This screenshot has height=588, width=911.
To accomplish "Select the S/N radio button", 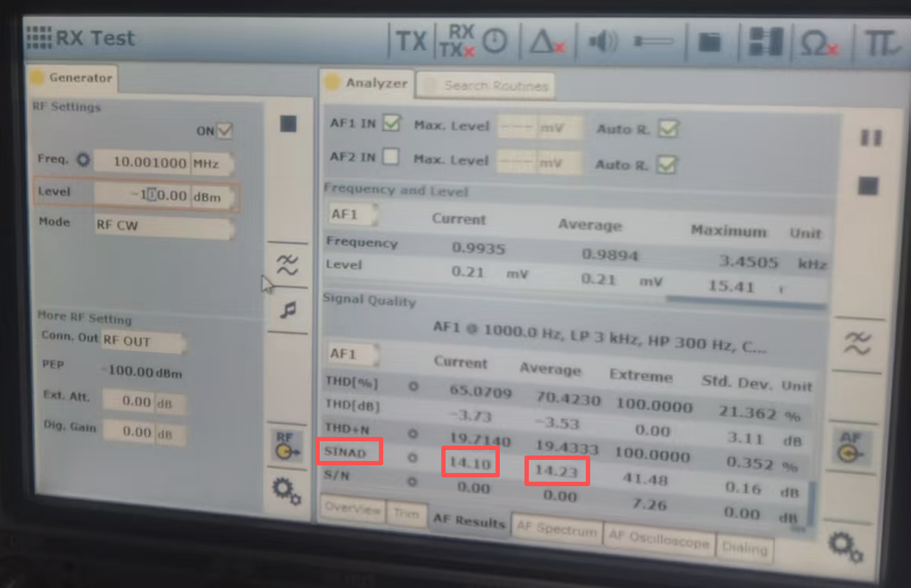I will 412,481.
